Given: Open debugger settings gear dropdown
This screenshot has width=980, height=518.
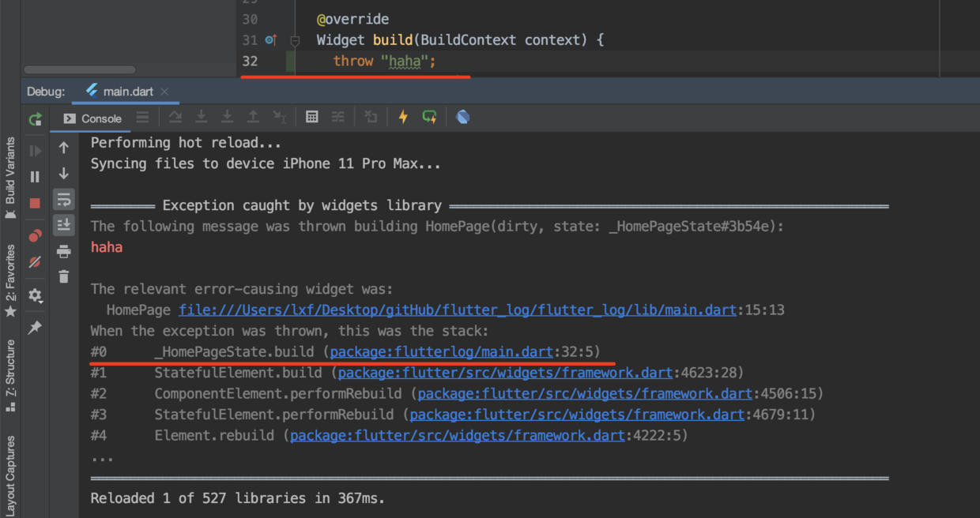Looking at the screenshot, I should point(35,295).
